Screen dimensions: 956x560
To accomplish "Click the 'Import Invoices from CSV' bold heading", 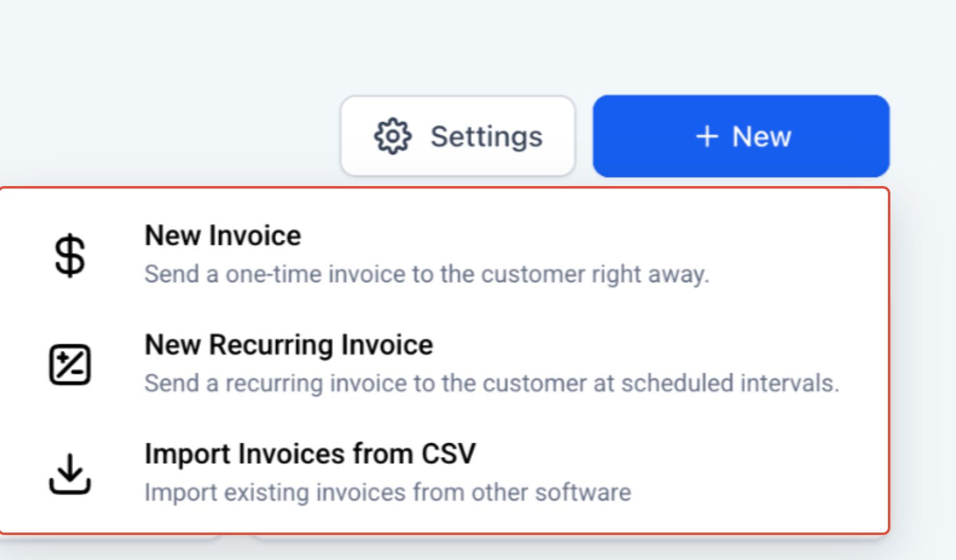I will click(310, 454).
